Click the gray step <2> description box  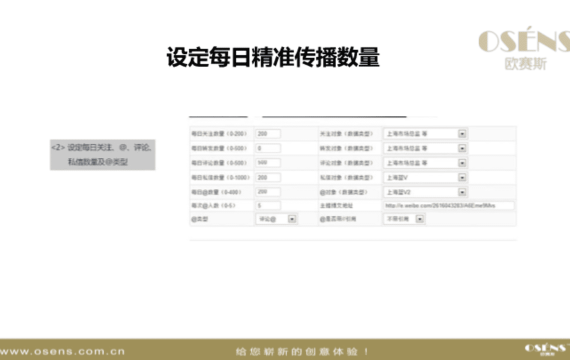click(103, 155)
